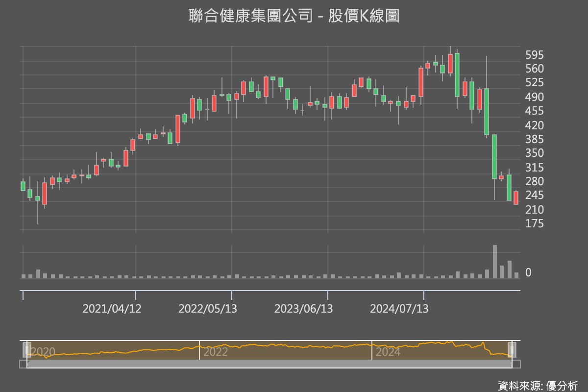588x392 pixels.
Task: Click the chart title 聯合健康集團公司 - 股價K線圖
Action: click(294, 16)
